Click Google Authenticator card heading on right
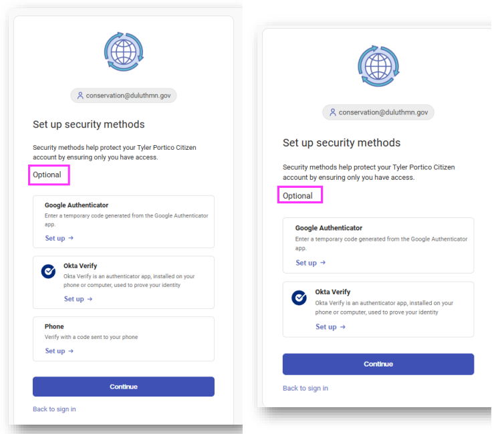Screen dimensions: 504x434 tap(328, 228)
